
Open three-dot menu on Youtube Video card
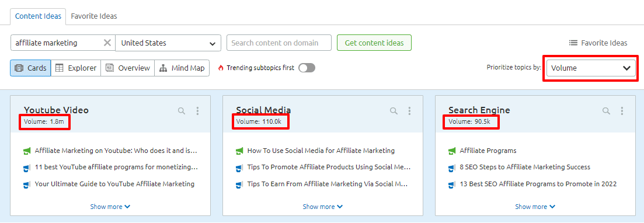coord(197,111)
